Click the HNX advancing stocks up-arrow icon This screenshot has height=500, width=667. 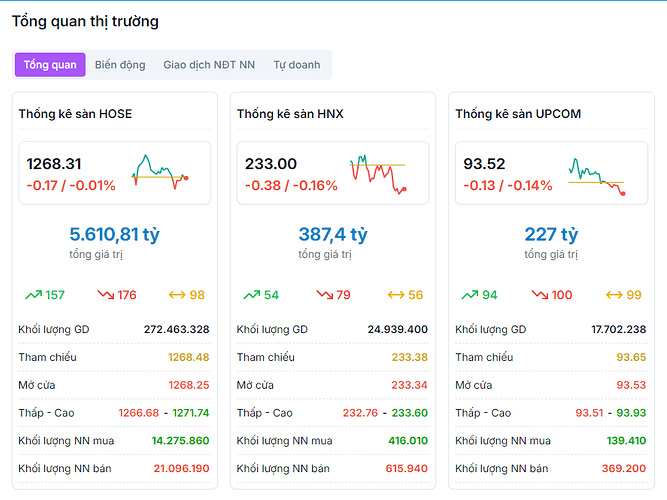click(x=251, y=295)
